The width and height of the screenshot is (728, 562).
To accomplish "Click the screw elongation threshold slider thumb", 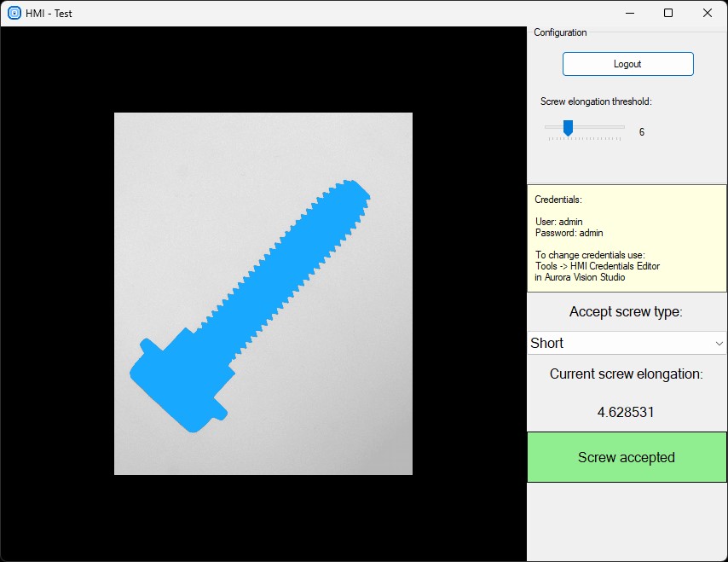I will click(x=568, y=128).
